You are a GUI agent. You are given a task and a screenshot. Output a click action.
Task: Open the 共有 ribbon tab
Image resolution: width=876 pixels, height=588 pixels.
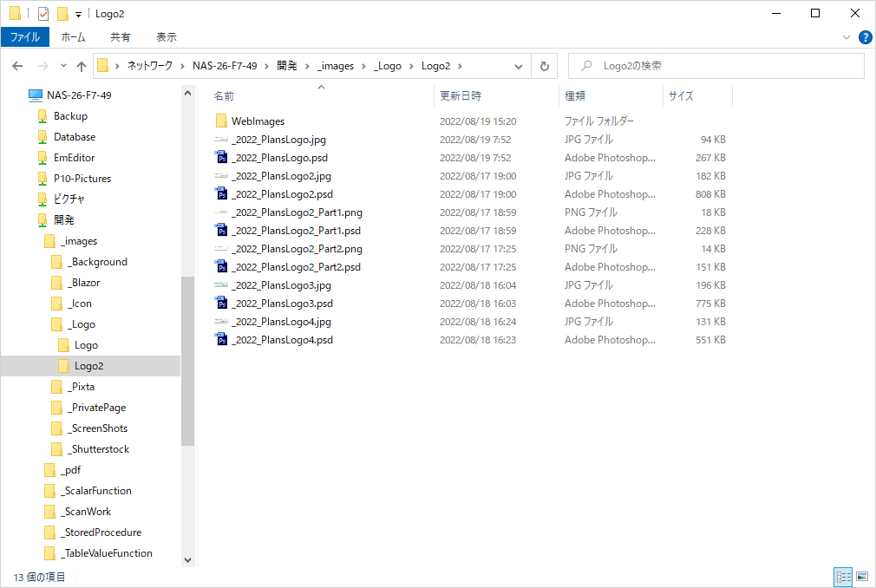(x=121, y=37)
